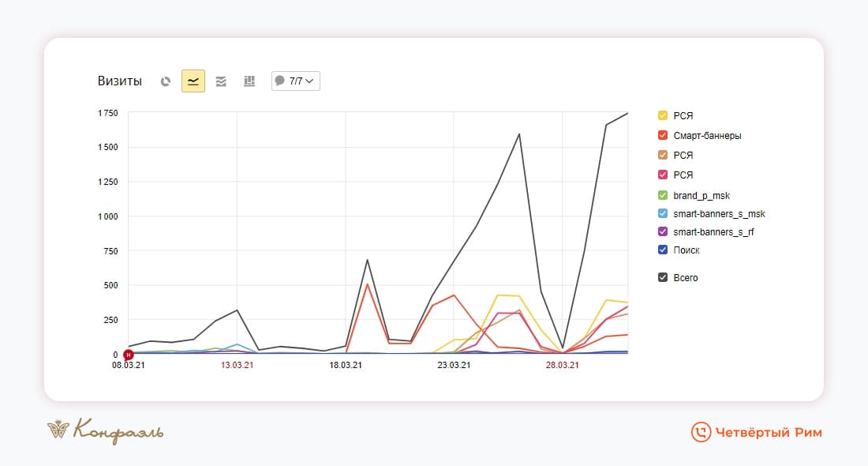Toggle the Всего total line checkbox

click(x=663, y=278)
